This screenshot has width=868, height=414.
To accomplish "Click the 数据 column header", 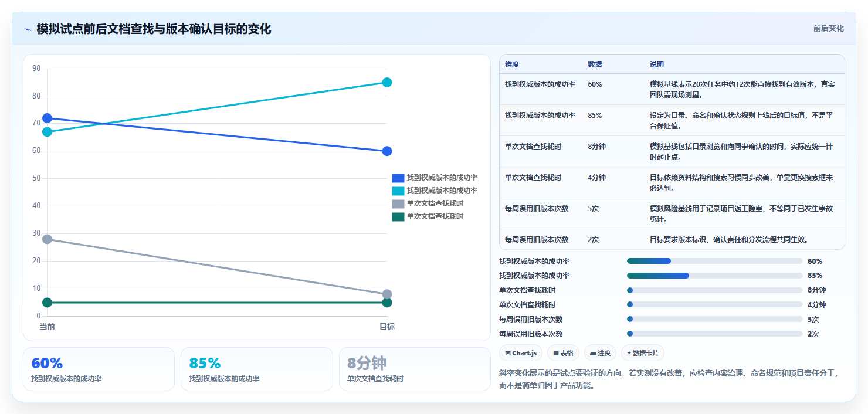I will point(595,65).
